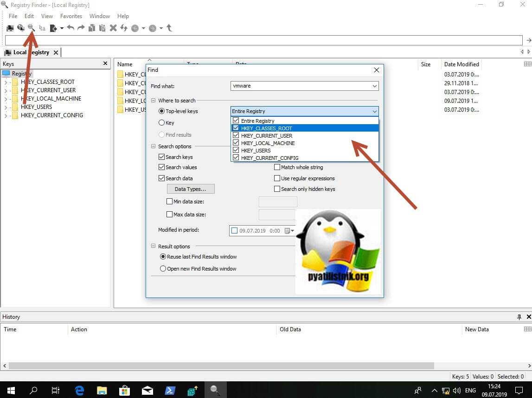The width and height of the screenshot is (532, 398).
Task: Open the Favorites menu
Action: 71,16
